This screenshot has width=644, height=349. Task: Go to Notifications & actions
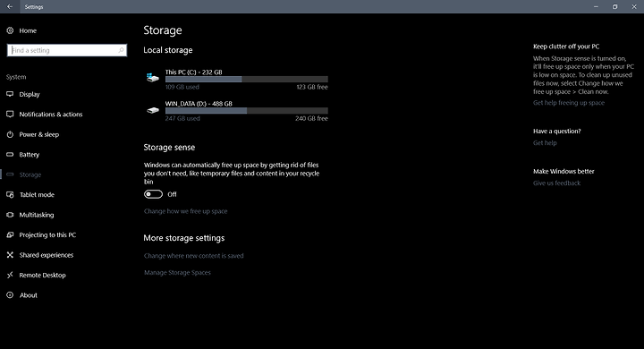[51, 115]
